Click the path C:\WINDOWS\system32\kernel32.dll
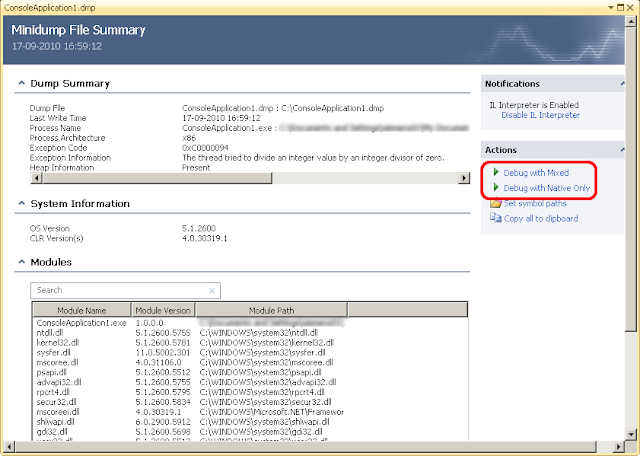Screen dimensions: 640x456 (267, 343)
